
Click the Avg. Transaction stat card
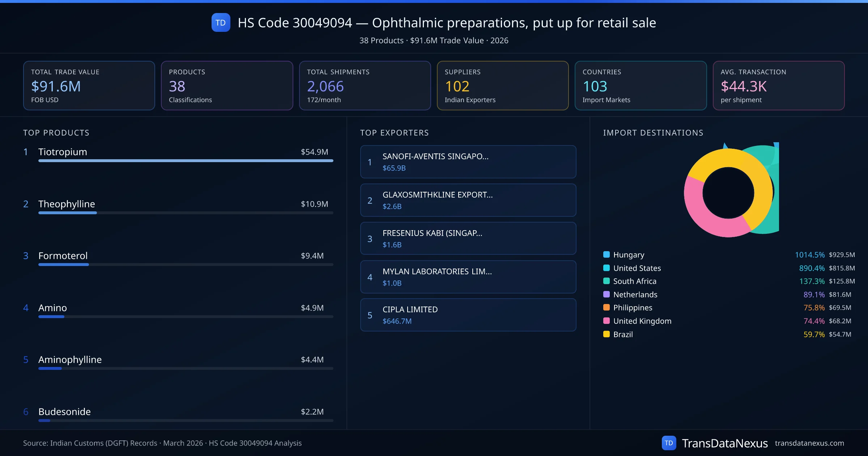(x=778, y=85)
